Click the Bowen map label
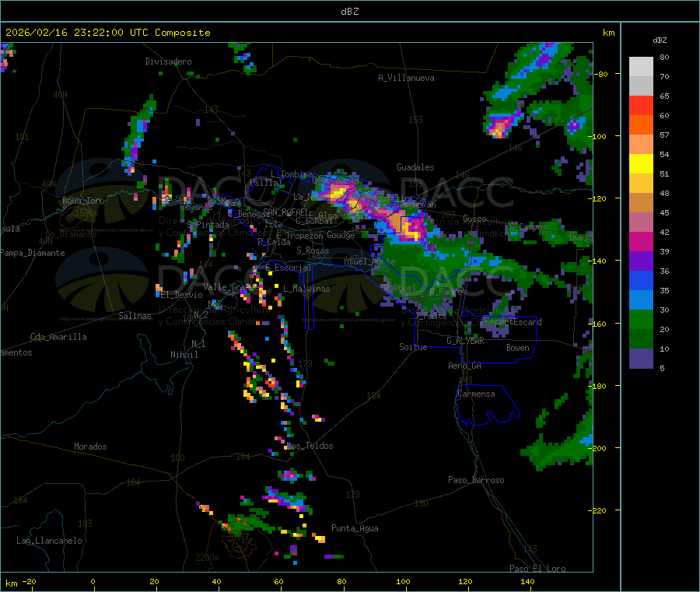This screenshot has width=700, height=592. [x=518, y=349]
